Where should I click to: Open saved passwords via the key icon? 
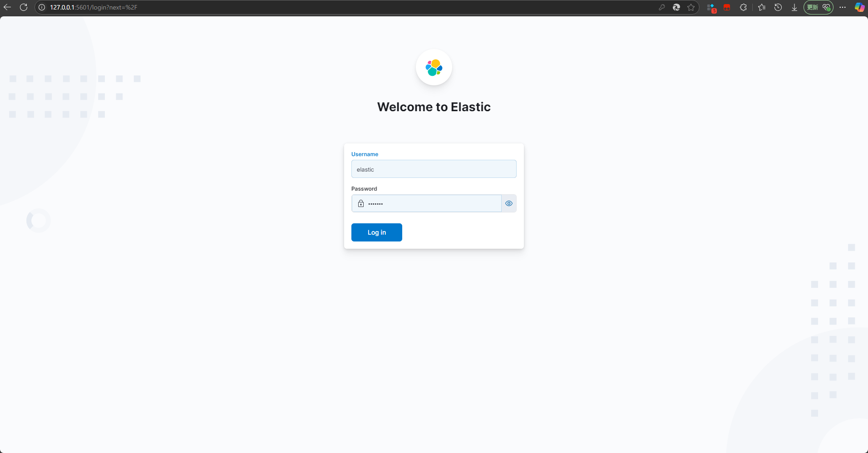[x=662, y=7]
